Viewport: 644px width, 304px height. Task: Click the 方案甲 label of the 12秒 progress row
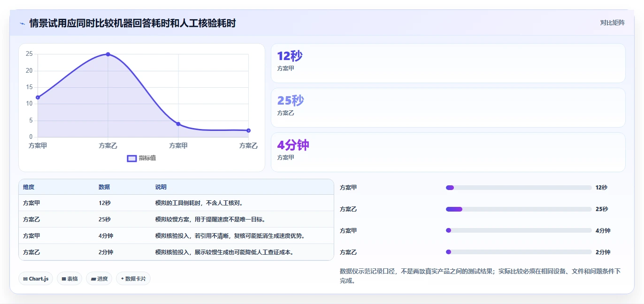coord(348,188)
